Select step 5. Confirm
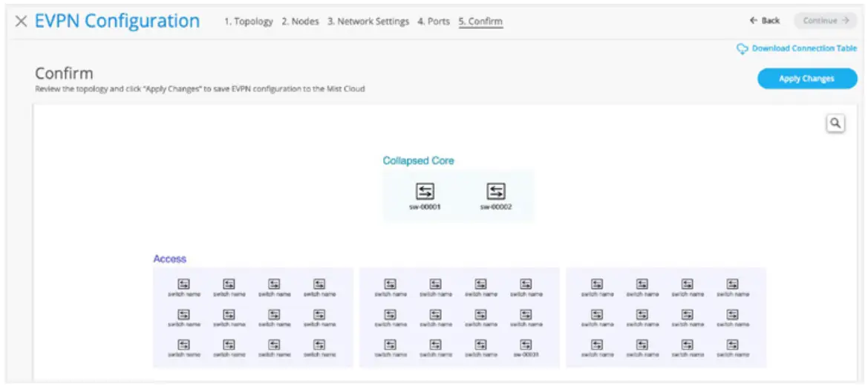The width and height of the screenshot is (868, 390). (480, 22)
